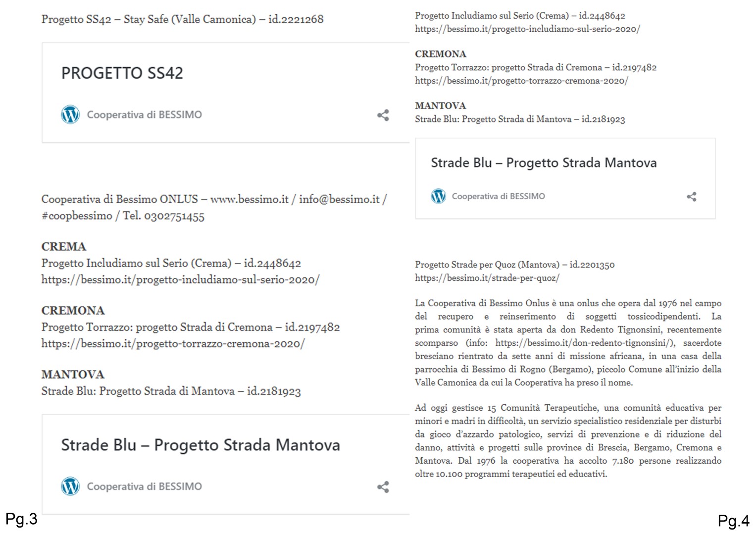Viewport: 756px width, 535px height.
Task: Click Cooperativa di BESSIMO on page 4 card
Action: click(498, 196)
